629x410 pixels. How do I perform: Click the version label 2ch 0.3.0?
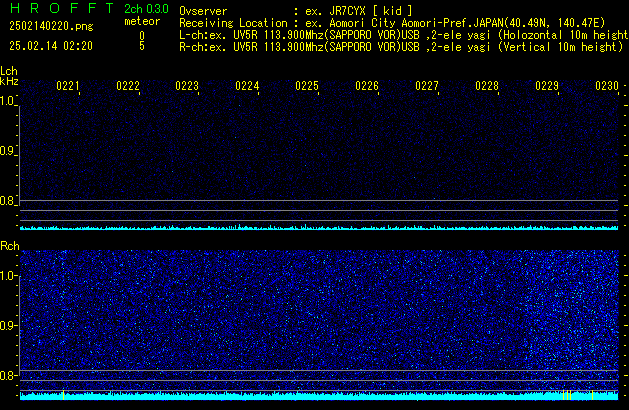[x=146, y=9]
